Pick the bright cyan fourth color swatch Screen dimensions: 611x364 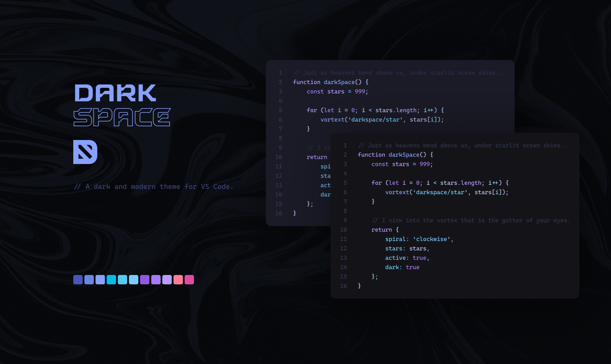tap(111, 280)
